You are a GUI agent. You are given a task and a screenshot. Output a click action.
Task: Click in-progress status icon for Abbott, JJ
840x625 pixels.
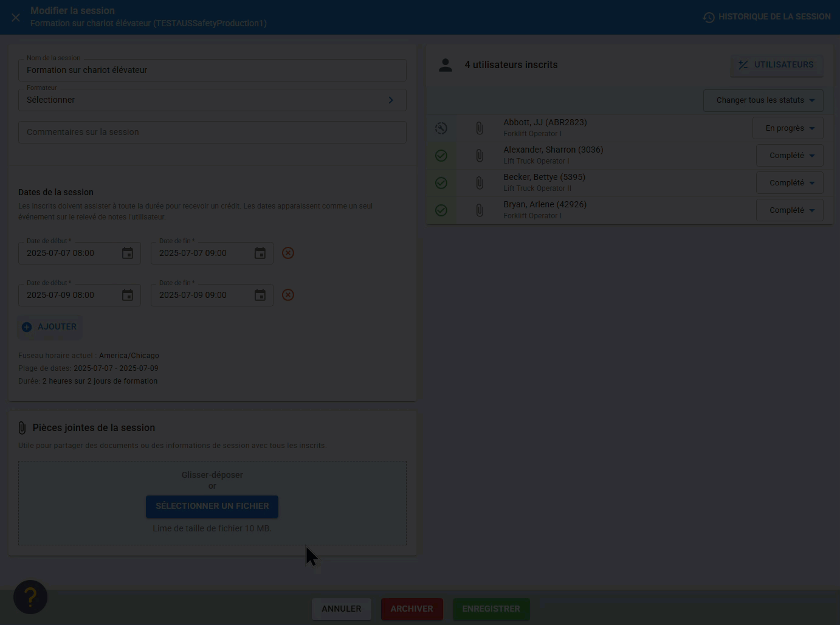tap(441, 128)
